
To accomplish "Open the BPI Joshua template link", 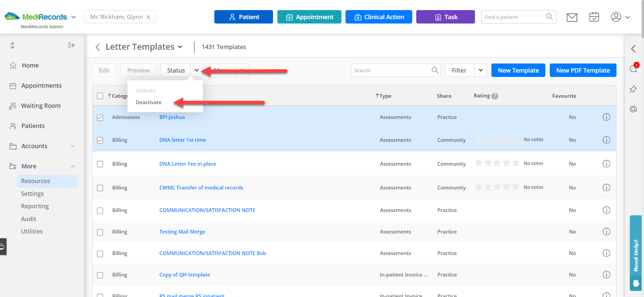I will (x=172, y=117).
